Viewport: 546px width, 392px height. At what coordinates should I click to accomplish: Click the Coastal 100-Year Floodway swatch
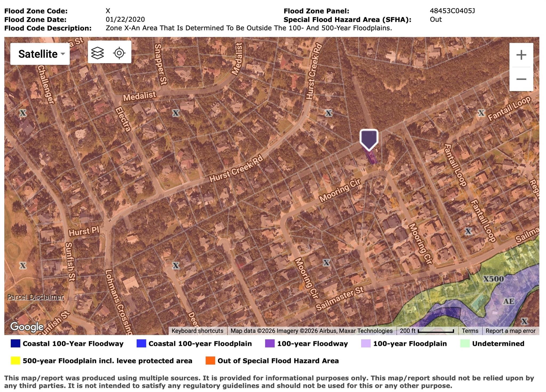click(15, 344)
